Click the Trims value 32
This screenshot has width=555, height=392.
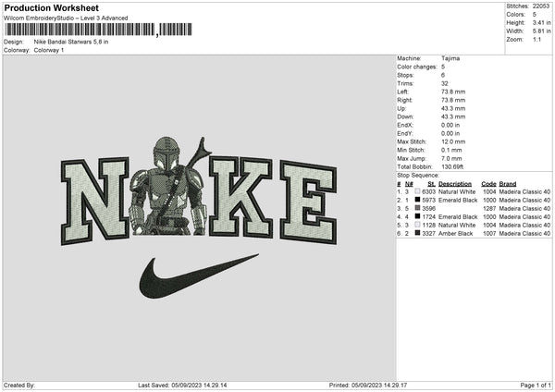[445, 84]
